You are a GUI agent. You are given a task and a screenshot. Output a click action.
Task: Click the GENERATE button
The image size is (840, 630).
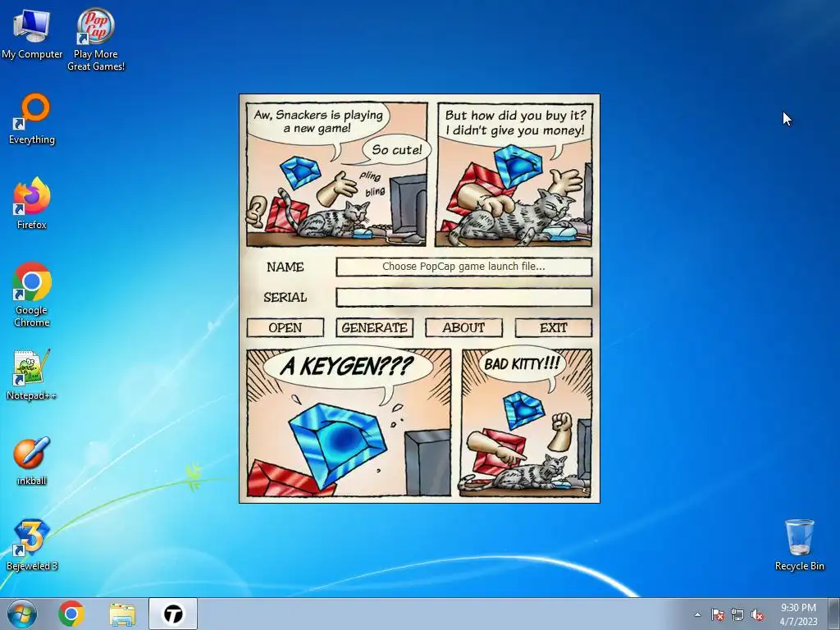coord(374,328)
